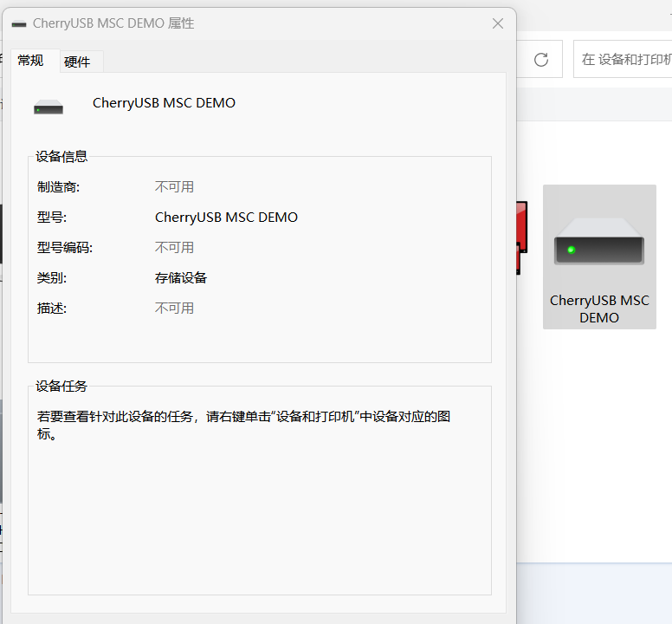Click the device name text at the dialog top

164,103
